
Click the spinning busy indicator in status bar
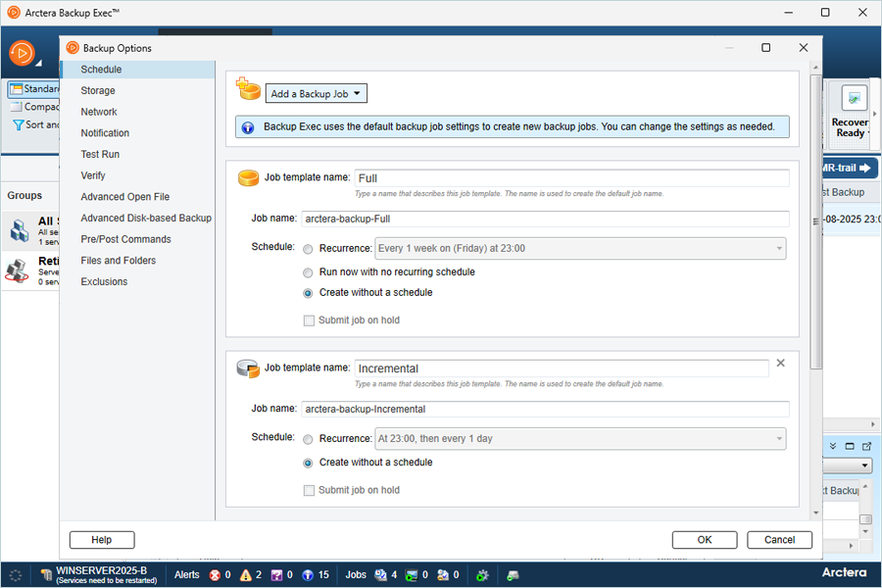16,575
